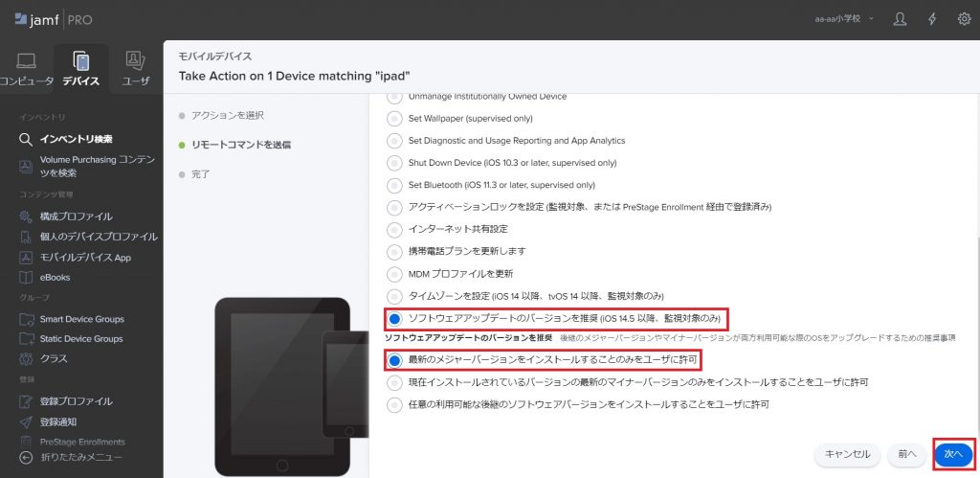This screenshot has width=980, height=478.
Task: Select Set Wallpaper radio button
Action: click(394, 118)
